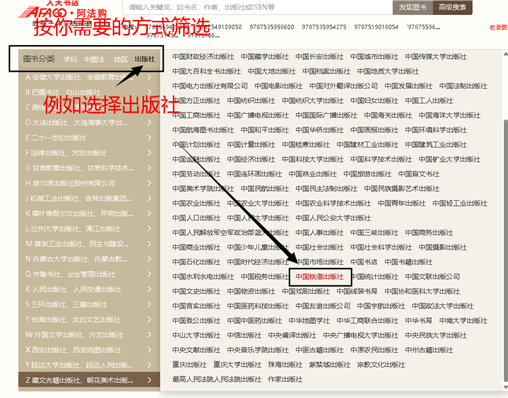The width and height of the screenshot is (508, 398).
Task: Open 中国传媒大学出版社 publisher link
Action: (x=436, y=57)
